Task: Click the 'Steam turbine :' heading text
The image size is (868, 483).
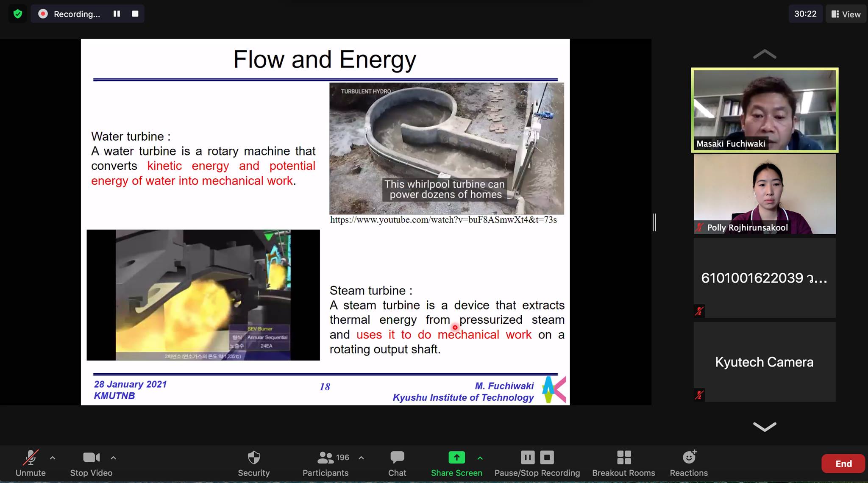Action: (x=371, y=291)
